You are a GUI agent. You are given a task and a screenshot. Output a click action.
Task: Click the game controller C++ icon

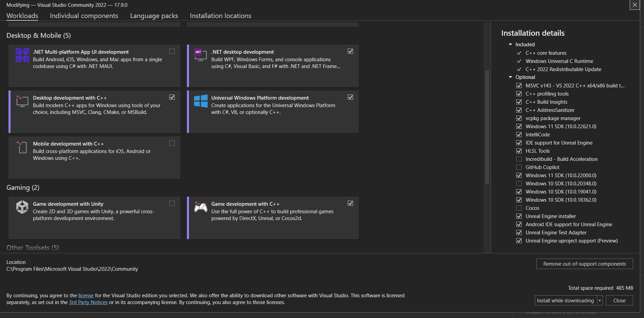pos(201,207)
